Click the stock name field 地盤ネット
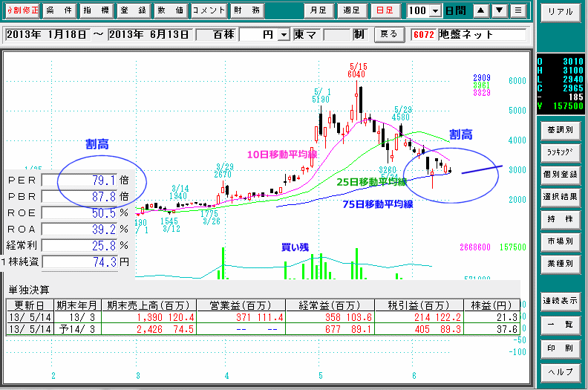This screenshot has height=390, width=588. coord(483,35)
